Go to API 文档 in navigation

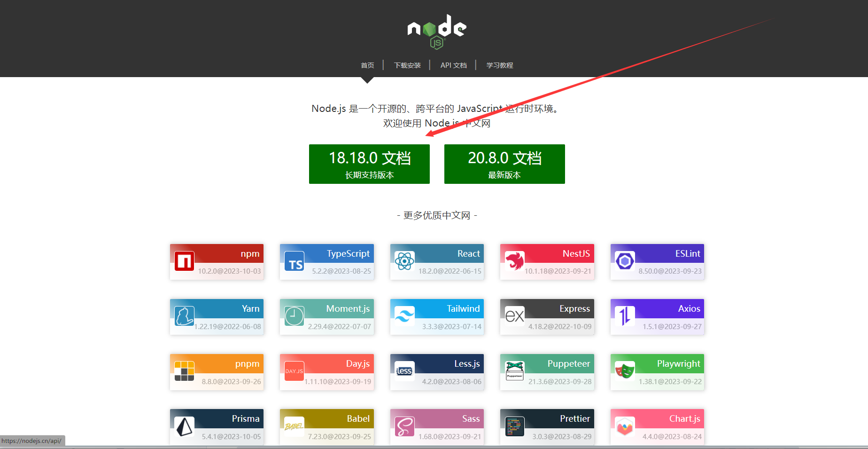pos(453,65)
